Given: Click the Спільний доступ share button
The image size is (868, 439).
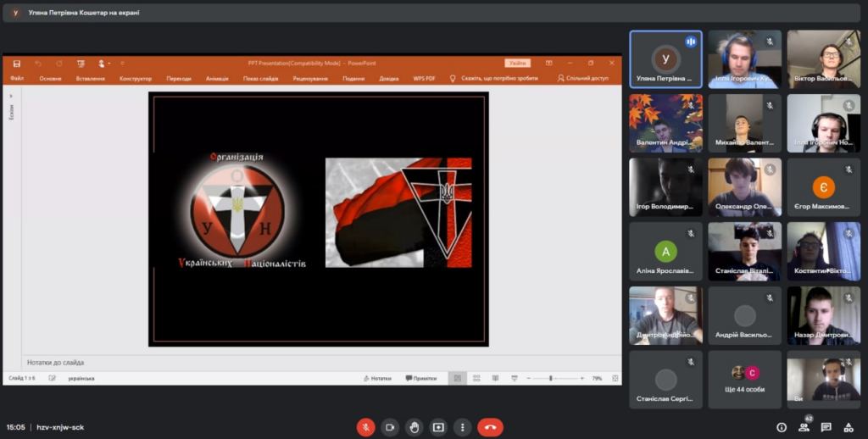Looking at the screenshot, I should pos(583,79).
